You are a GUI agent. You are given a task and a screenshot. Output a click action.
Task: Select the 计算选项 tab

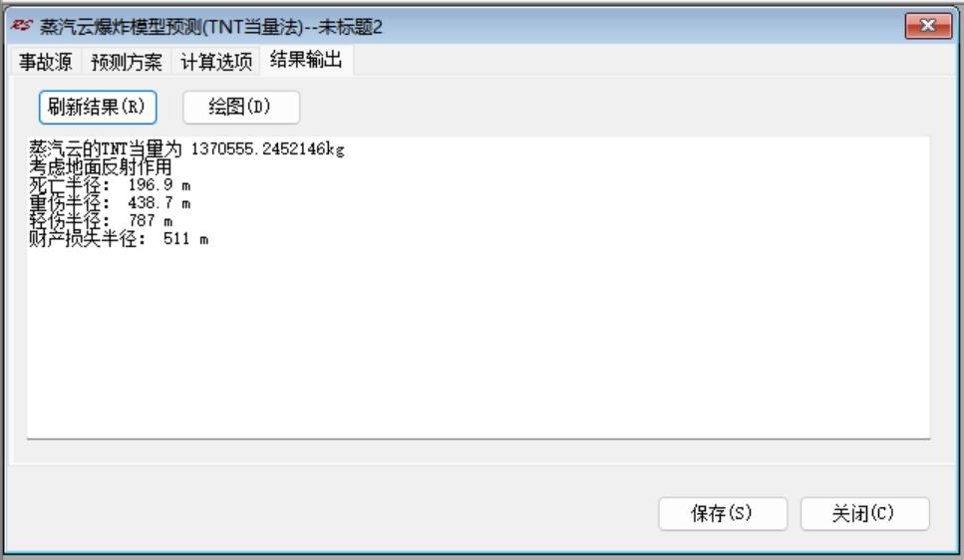click(x=215, y=62)
